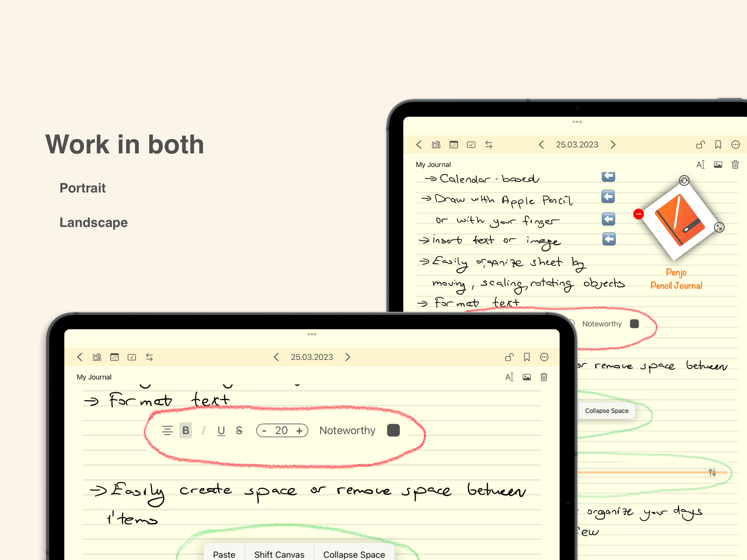747x560 pixels.
Task: Tap the up-down arrows on the orange line
Action: click(x=712, y=472)
